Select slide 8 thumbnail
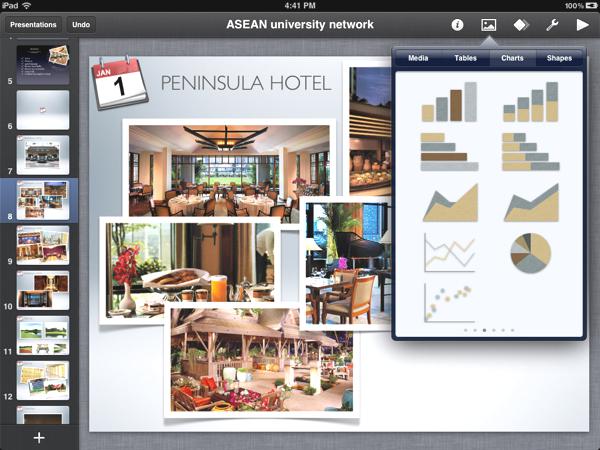 click(x=43, y=200)
